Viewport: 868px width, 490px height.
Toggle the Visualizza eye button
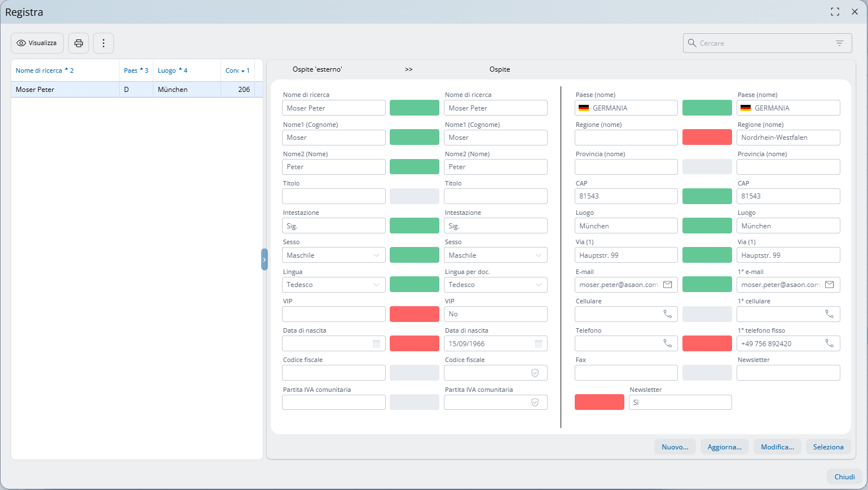coord(37,43)
